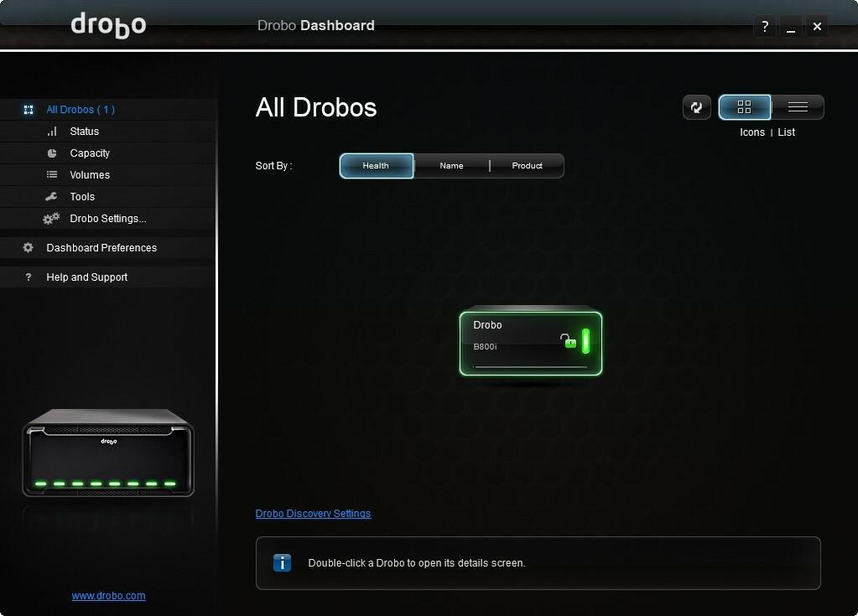The height and width of the screenshot is (616, 858).
Task: Sort Drobos by Product
Action: pos(527,166)
